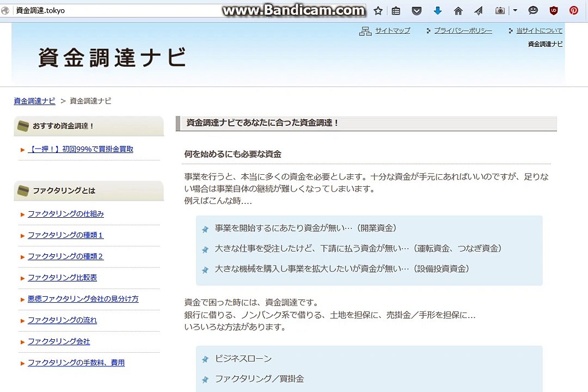Click the card icon beside ファクタリングとは
Screen dimensions: 588x392
coord(23,191)
